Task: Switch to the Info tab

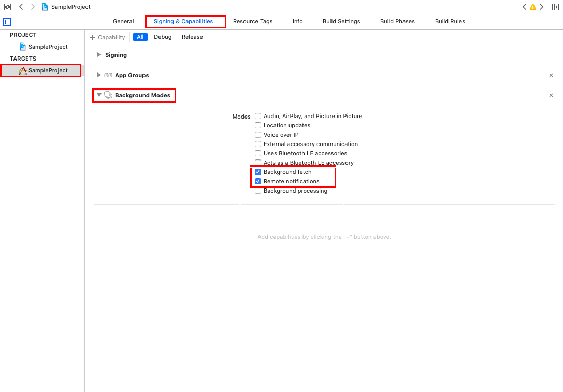Action: coord(298,22)
